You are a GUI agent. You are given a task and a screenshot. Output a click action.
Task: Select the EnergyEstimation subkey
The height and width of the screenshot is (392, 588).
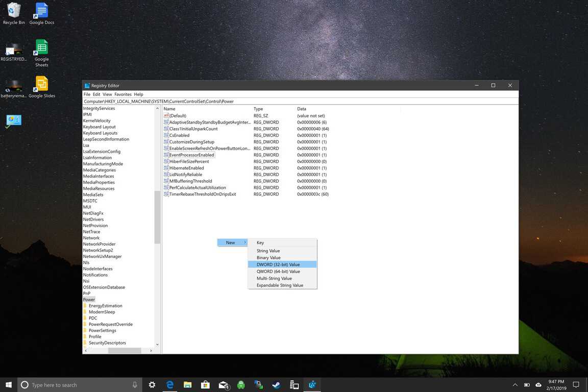tap(105, 306)
